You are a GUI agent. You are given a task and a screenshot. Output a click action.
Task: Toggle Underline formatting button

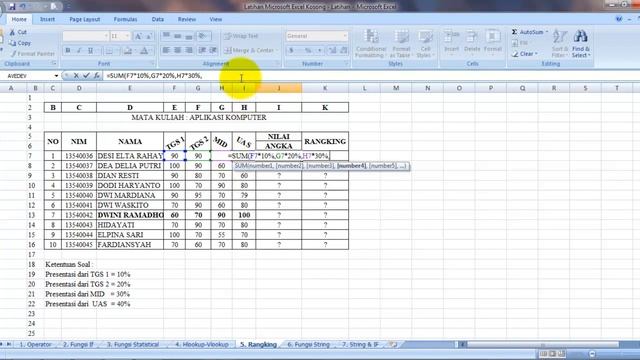click(90, 51)
